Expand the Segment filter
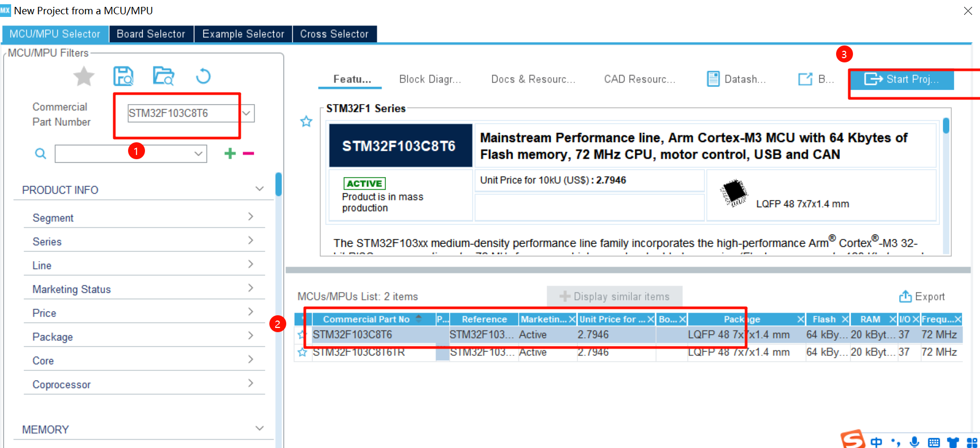Screen dimensions: 980x448 click(251, 216)
